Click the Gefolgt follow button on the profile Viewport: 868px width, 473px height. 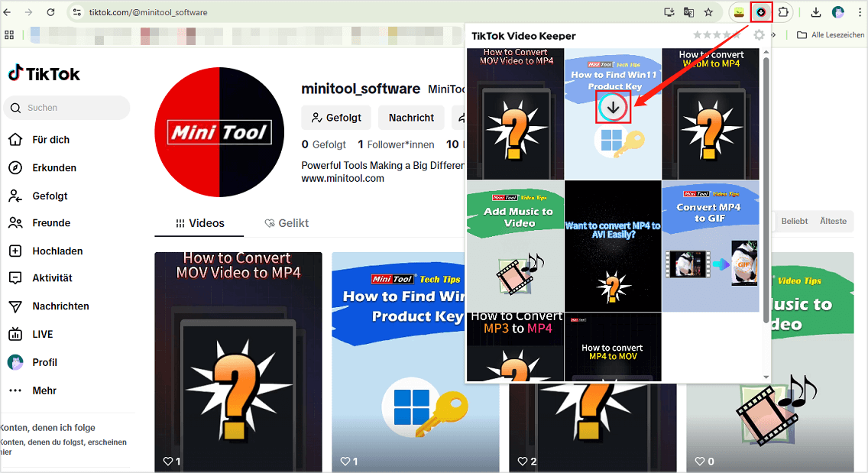point(336,118)
